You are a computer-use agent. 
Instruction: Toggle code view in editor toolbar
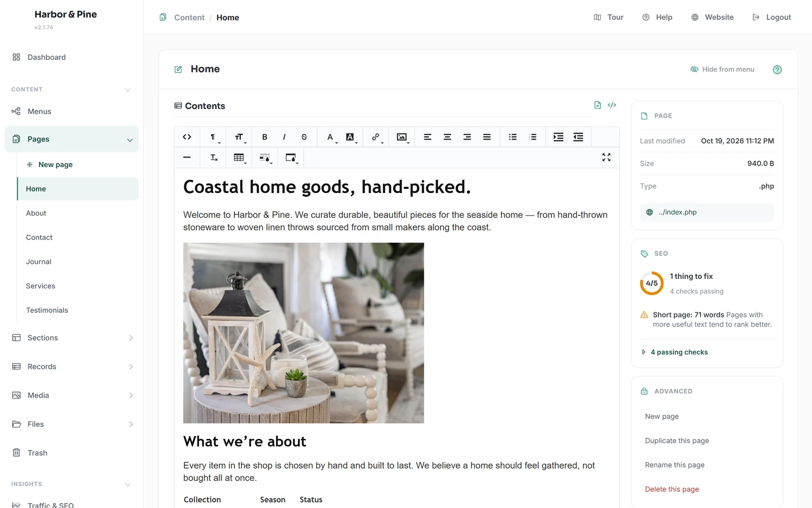coord(187,137)
